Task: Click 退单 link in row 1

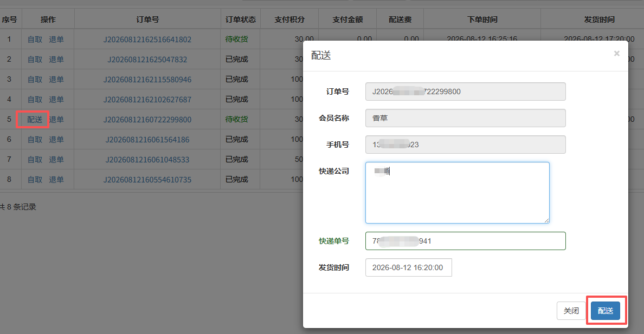Action: [x=56, y=40]
